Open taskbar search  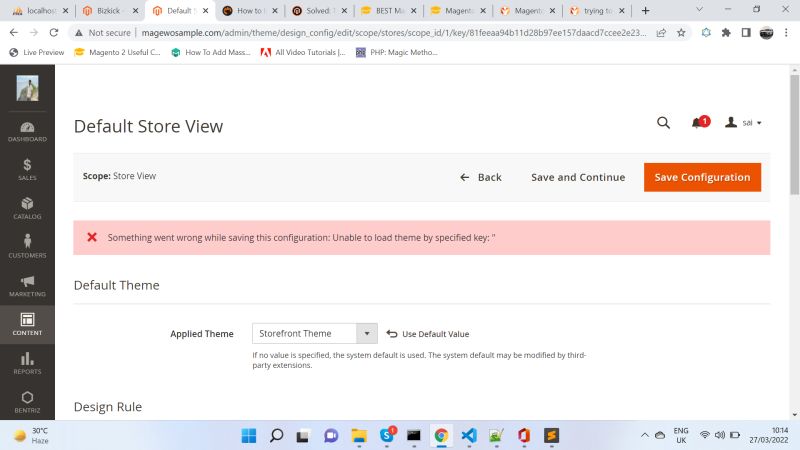click(276, 436)
